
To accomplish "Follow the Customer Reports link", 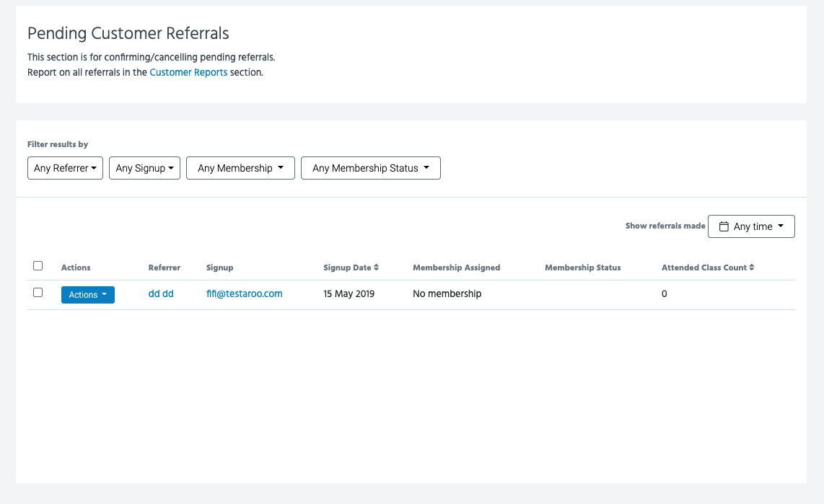I will click(x=188, y=72).
